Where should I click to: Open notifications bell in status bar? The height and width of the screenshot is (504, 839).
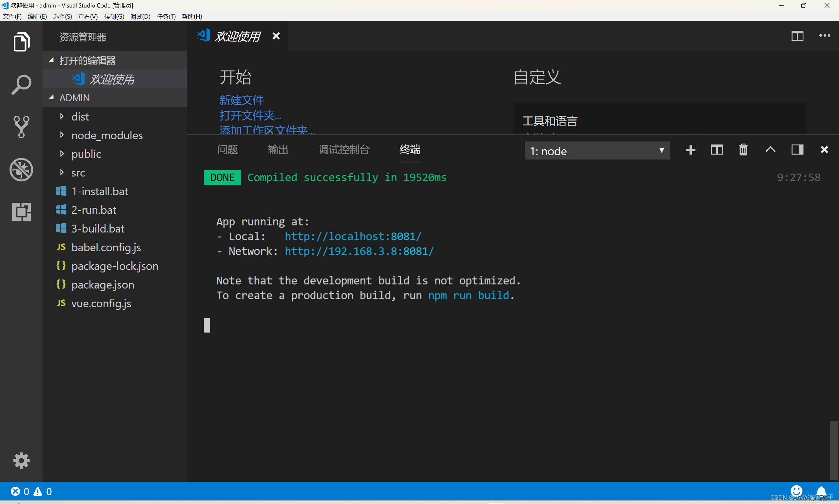tap(821, 491)
